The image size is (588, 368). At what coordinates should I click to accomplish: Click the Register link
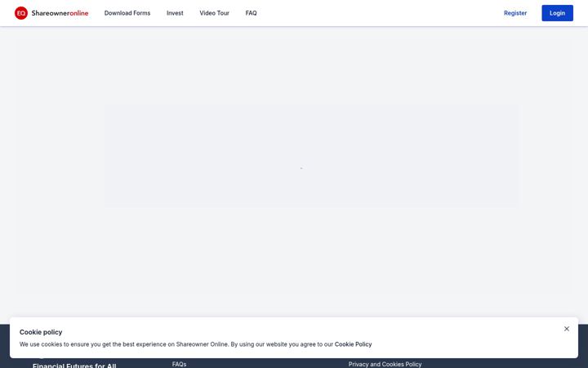(514, 13)
